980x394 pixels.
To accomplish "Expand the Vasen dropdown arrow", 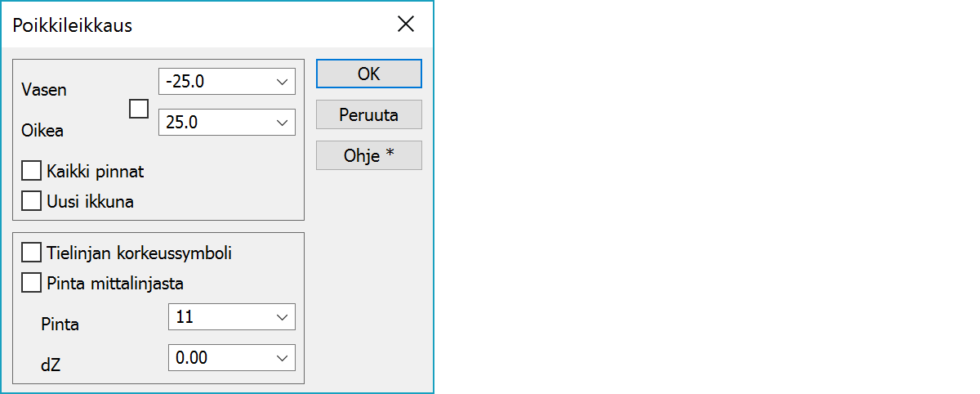I will (282, 82).
